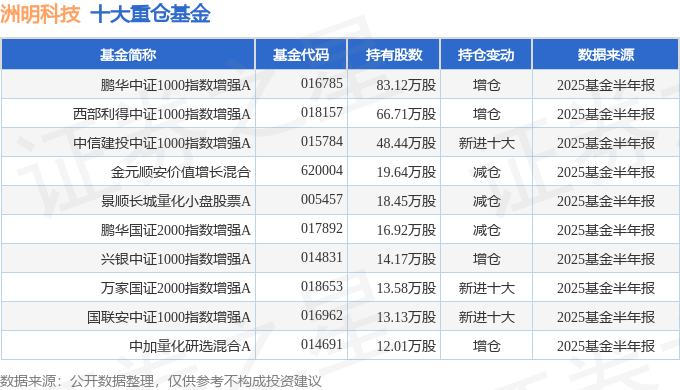Click fund code 018653
The height and width of the screenshot is (390, 680).
tap(322, 287)
